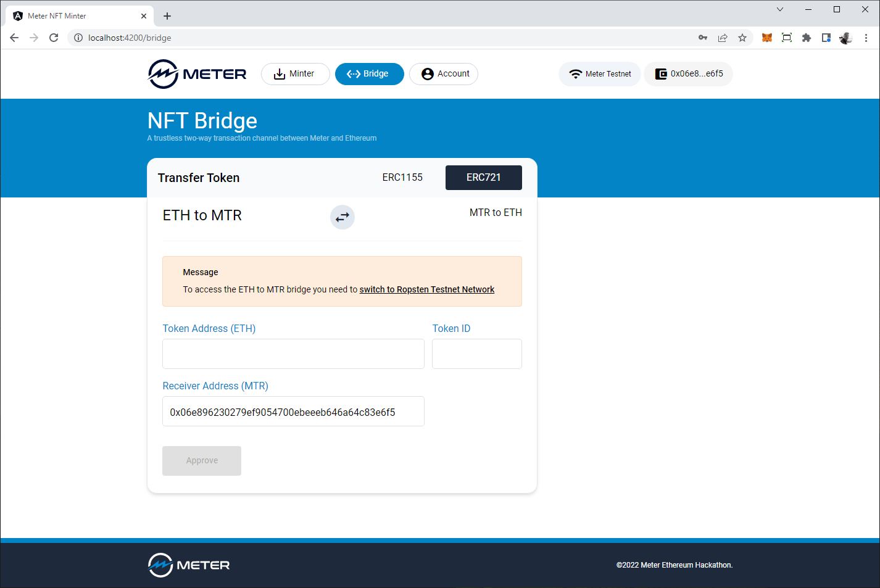This screenshot has width=880, height=588.
Task: Click wallet address 0x06e8...e6f5 button
Action: click(689, 74)
